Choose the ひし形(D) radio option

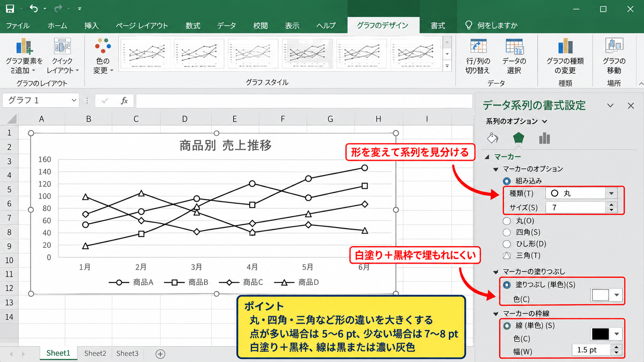[507, 244]
